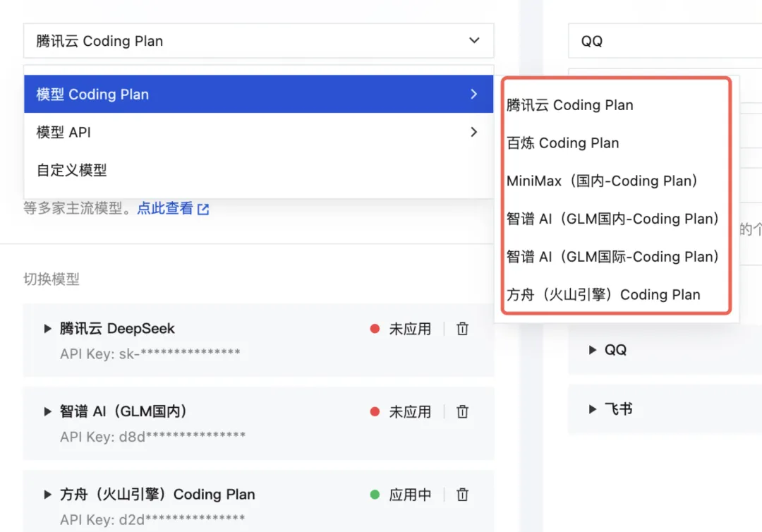Click the 应用中 status of 方舟 Coding Plan
Viewport: 762px width, 532px height.
(410, 495)
